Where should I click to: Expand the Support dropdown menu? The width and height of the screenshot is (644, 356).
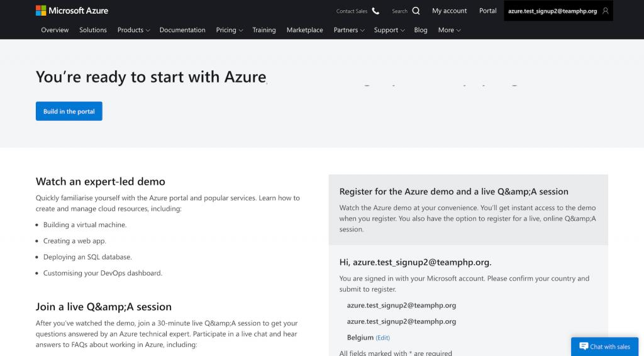click(389, 30)
